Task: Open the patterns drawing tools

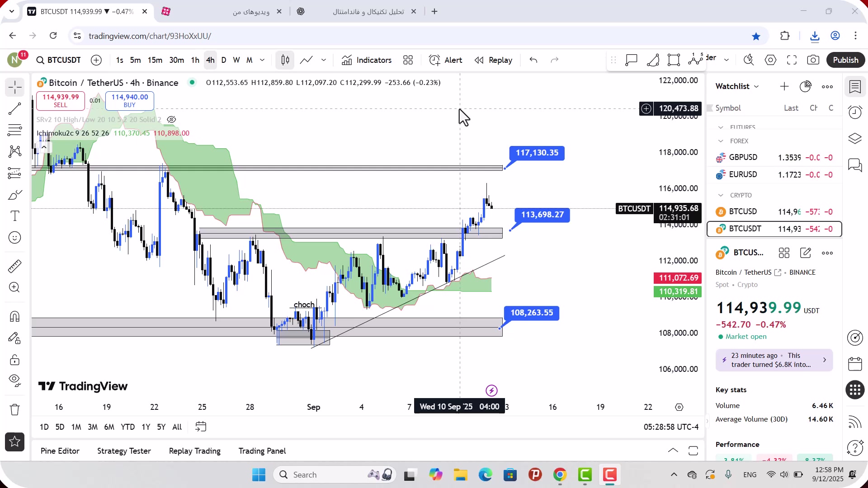Action: click(x=14, y=151)
